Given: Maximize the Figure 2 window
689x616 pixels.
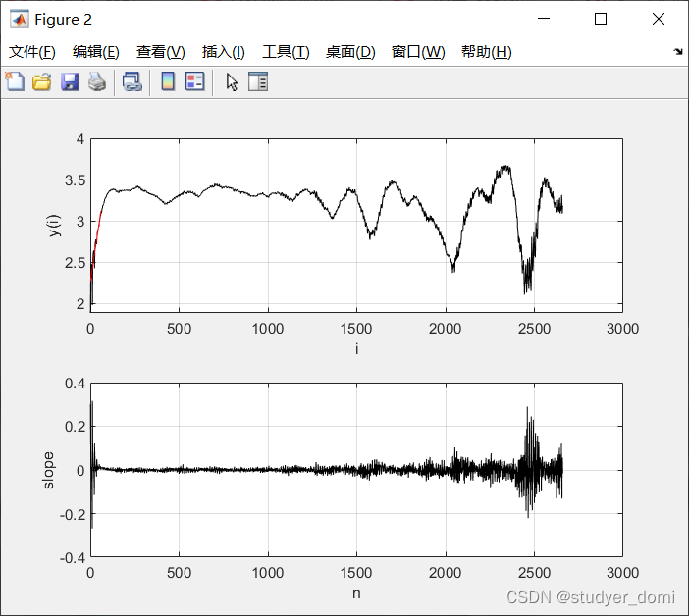Looking at the screenshot, I should [601, 19].
